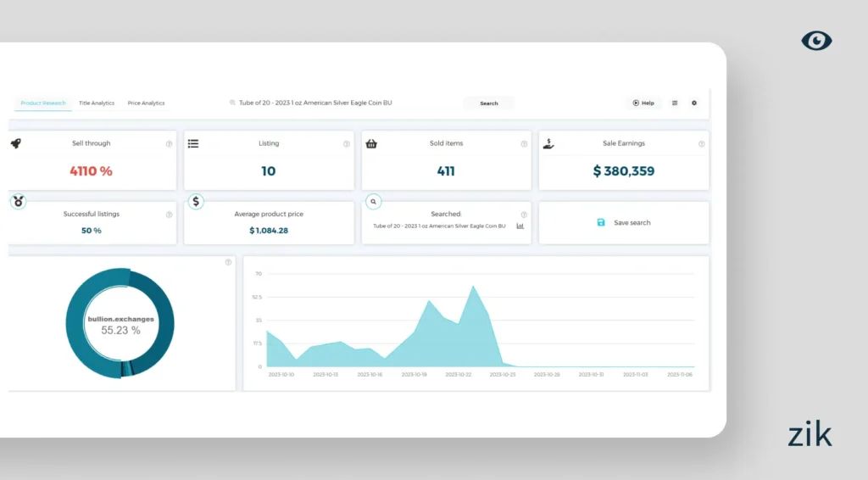Show help tooltip for Sale Earnings

701,144
